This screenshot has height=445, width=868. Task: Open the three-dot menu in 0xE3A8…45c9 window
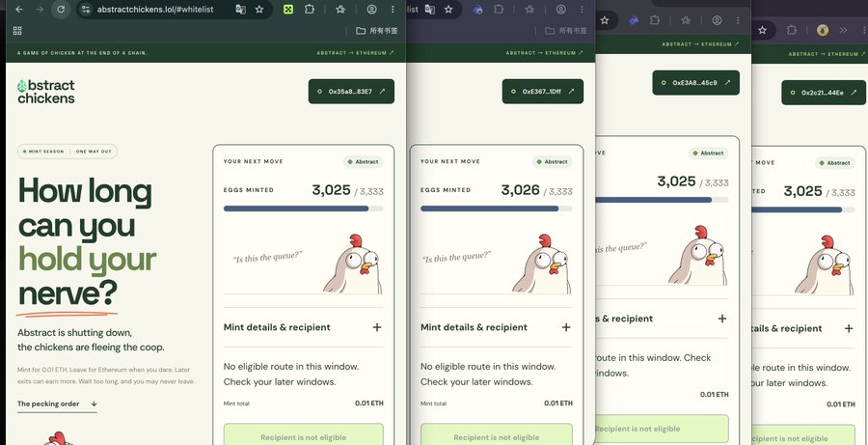click(738, 20)
